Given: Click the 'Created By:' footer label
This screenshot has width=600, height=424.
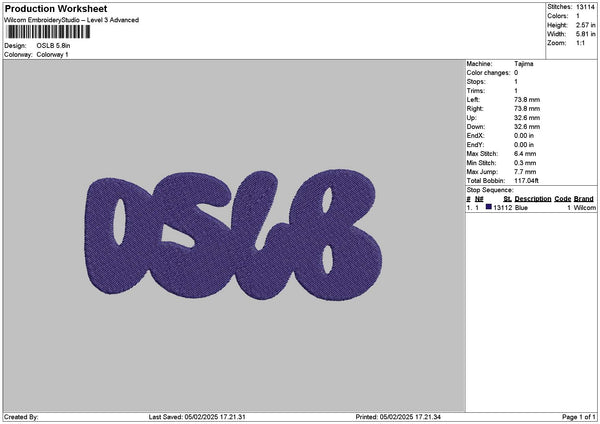Looking at the screenshot, I should tap(21, 417).
